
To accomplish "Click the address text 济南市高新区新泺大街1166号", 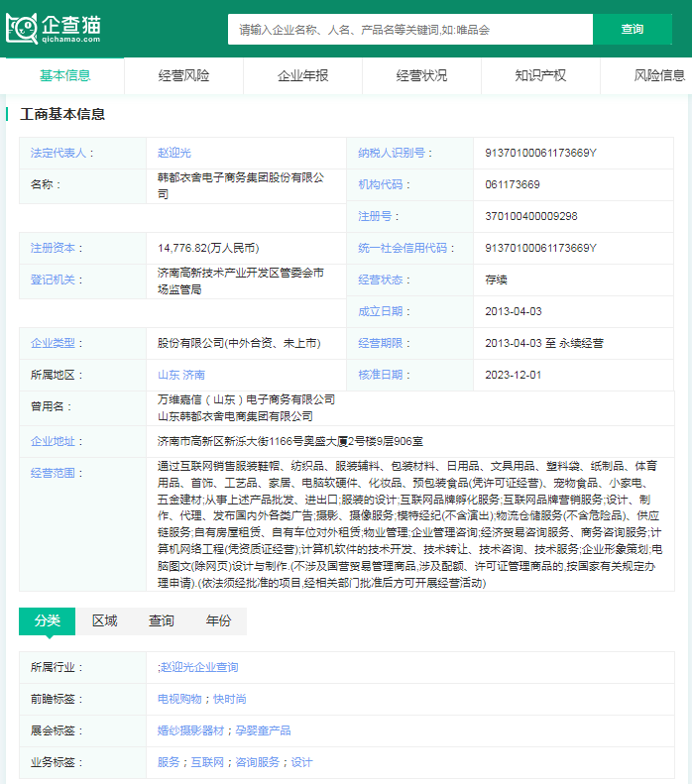I will tap(230, 441).
